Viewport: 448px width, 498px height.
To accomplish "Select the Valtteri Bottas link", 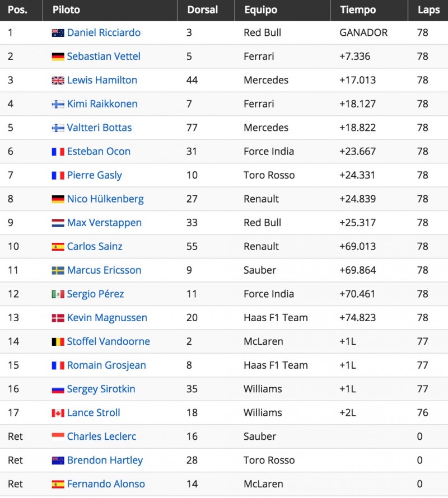I will coord(99,128).
